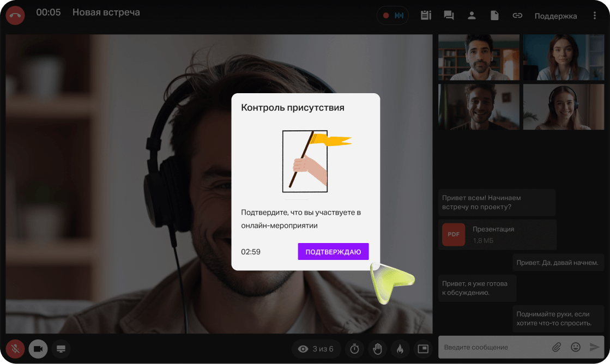Click the message Привет, я уже готова
Viewport: 610px width, 364px height.
tap(478, 288)
